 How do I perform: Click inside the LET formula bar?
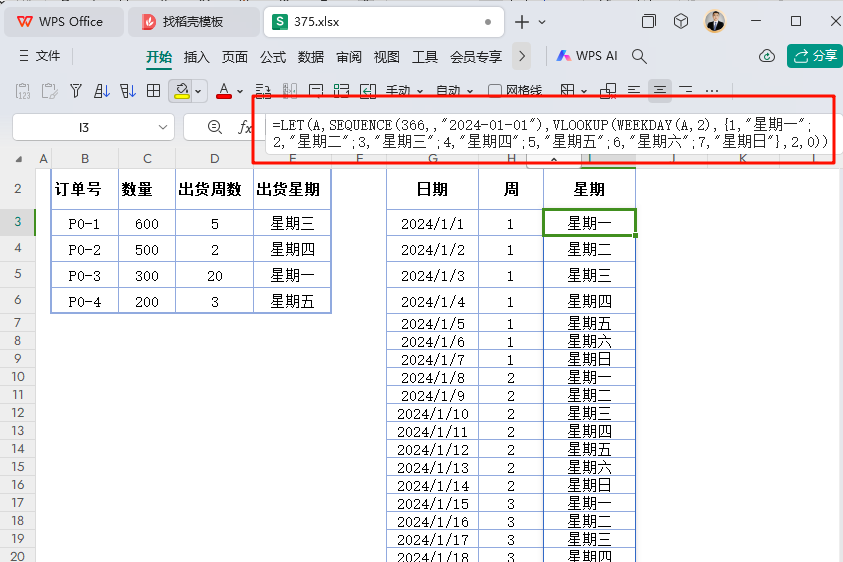click(x=550, y=133)
